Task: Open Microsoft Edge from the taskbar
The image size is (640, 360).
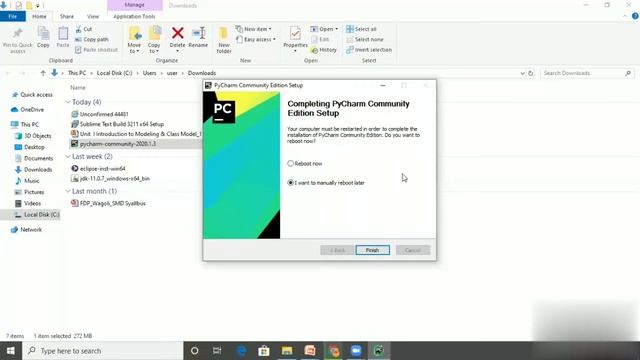Action: point(242,351)
